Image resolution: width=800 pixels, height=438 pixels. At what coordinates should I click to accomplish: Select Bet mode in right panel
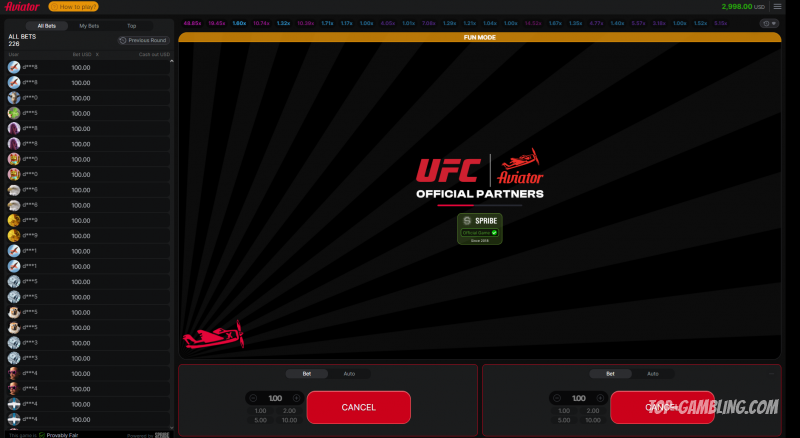pos(609,374)
